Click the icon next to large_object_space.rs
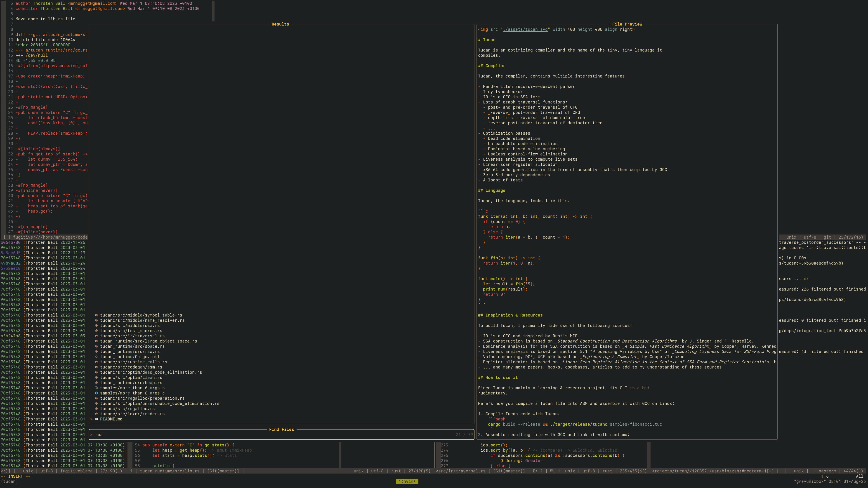 tap(96, 341)
